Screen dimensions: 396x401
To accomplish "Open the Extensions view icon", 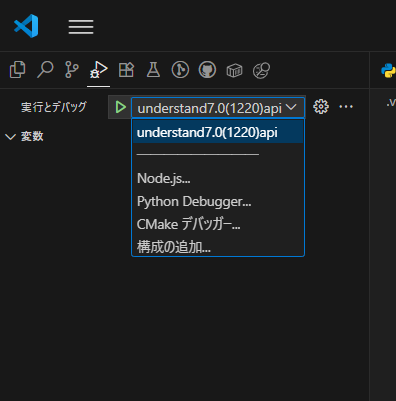I will click(126, 70).
